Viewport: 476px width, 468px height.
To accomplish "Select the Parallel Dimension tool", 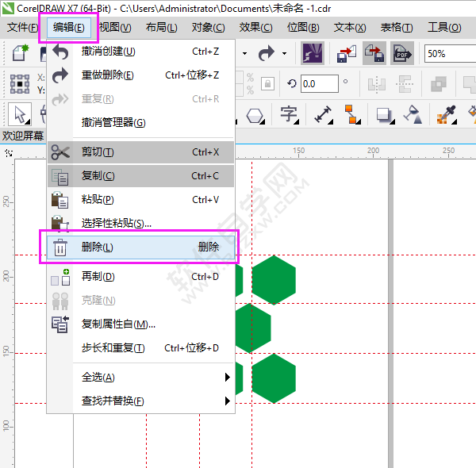I will click(324, 114).
